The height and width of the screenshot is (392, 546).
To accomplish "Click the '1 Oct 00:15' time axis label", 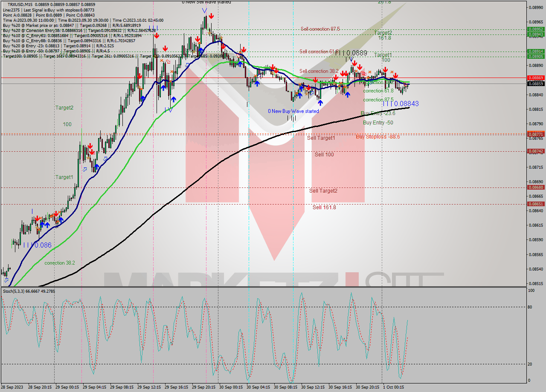I will tap(394, 387).
